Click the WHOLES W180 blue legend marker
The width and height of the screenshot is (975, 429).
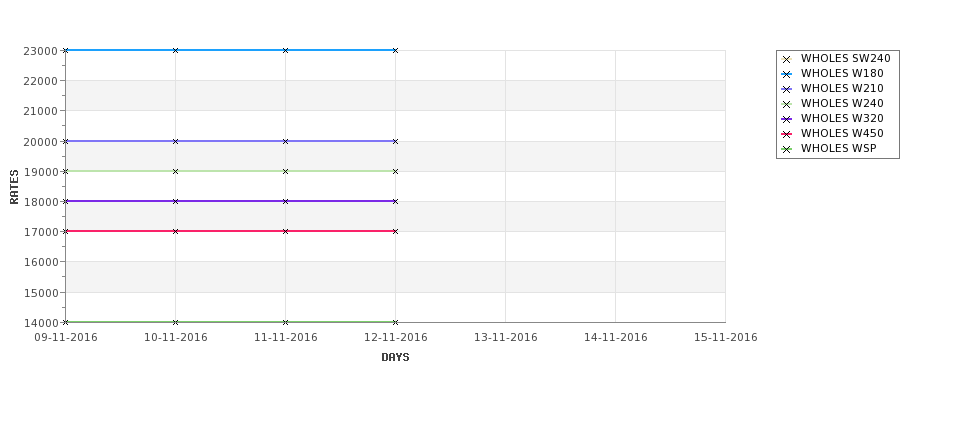tap(786, 75)
